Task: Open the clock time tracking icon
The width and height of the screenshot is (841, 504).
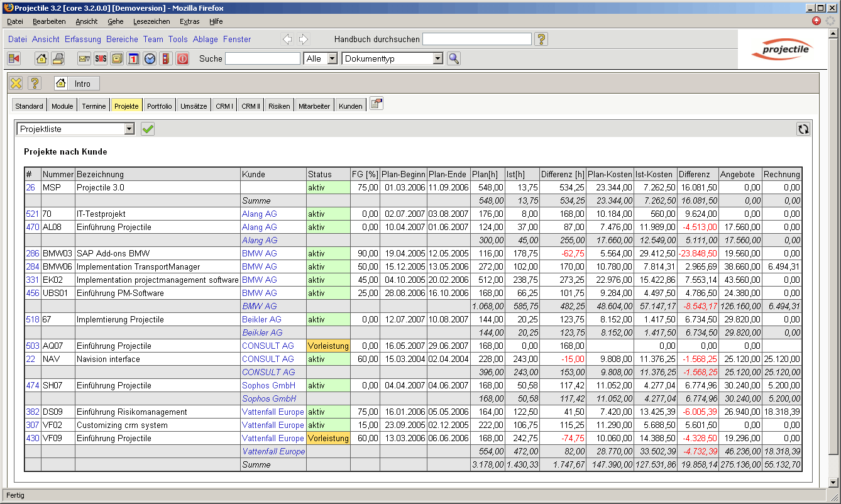Action: pyautogui.click(x=150, y=58)
